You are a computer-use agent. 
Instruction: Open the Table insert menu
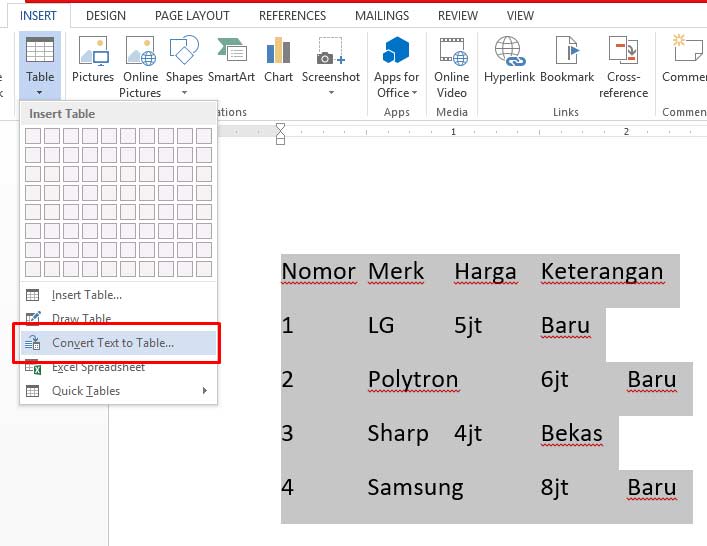(x=40, y=66)
